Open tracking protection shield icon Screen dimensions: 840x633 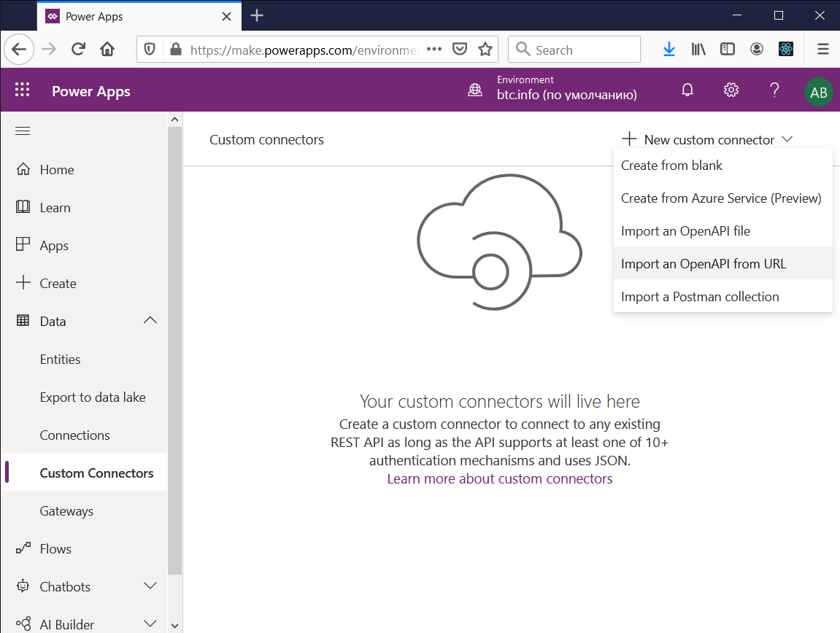[150, 50]
